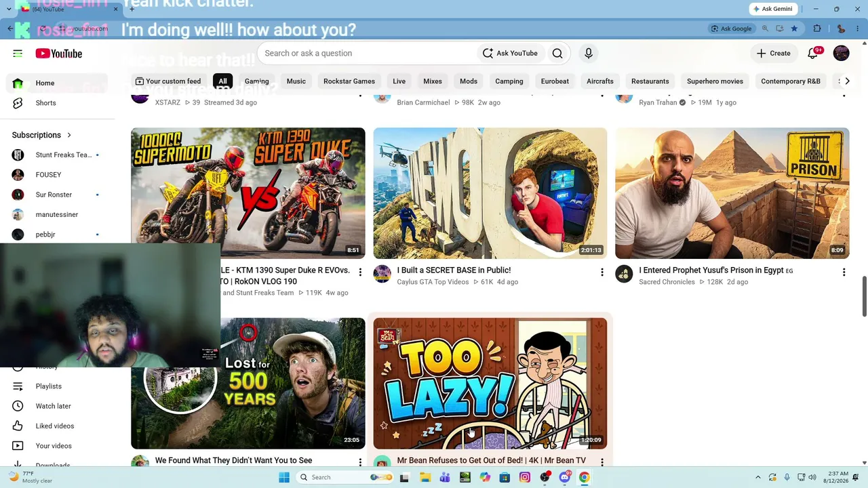Show more category chips with right arrow
This screenshot has width=868, height=488.
click(847, 81)
